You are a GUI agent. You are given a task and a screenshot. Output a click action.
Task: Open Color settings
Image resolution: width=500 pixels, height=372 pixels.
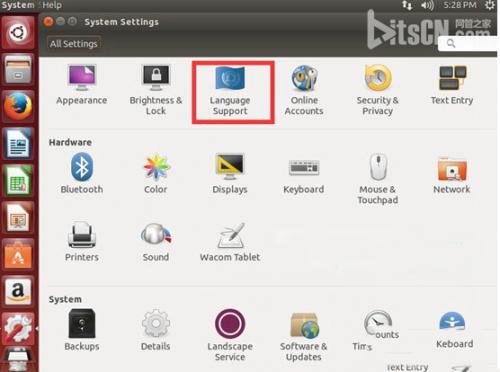coord(156,173)
